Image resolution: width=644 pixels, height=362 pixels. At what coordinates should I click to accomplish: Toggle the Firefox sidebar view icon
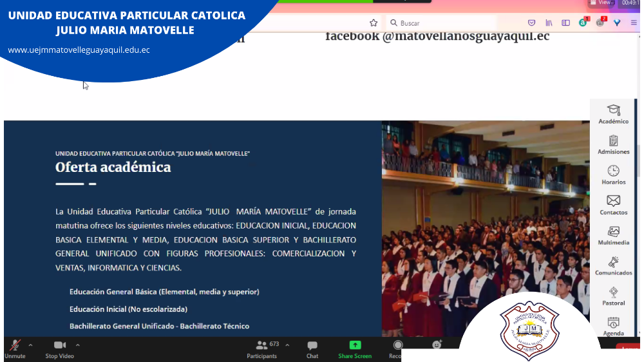point(565,23)
